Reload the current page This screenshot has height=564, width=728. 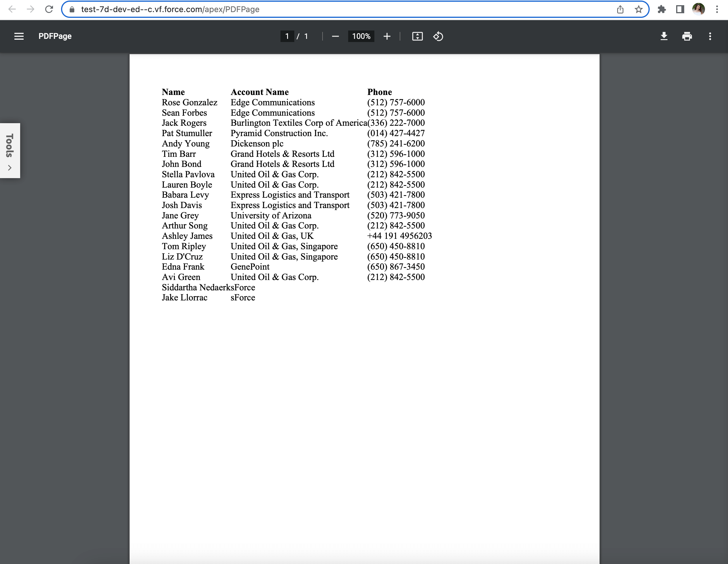click(49, 9)
